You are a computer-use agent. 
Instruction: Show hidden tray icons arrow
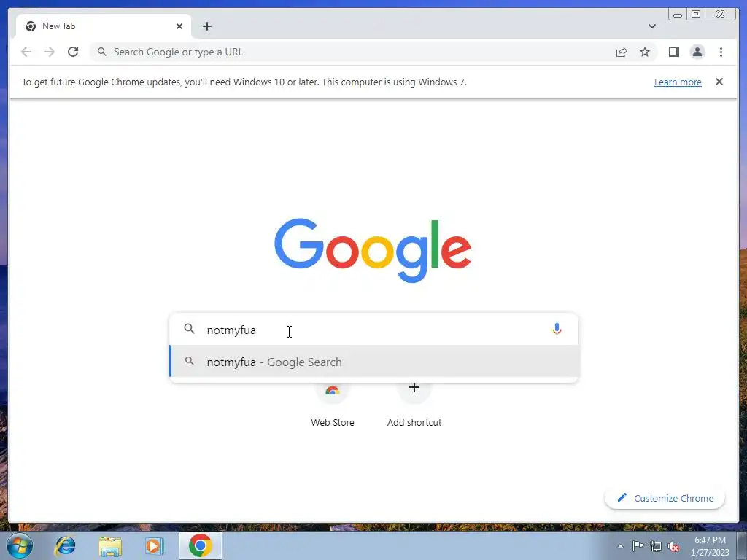(x=620, y=546)
